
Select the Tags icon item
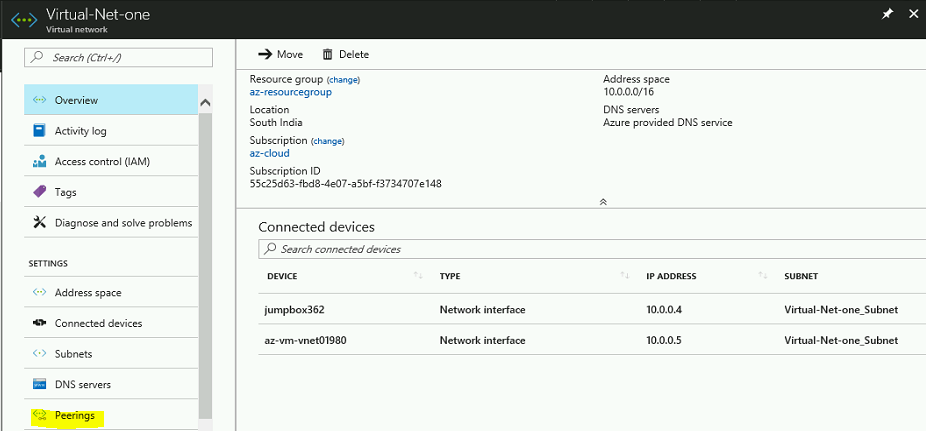point(39,192)
